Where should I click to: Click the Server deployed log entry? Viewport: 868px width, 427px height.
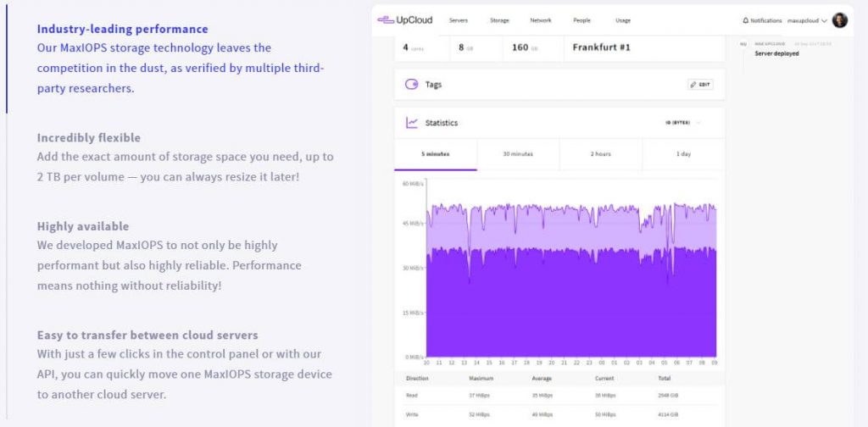point(776,53)
